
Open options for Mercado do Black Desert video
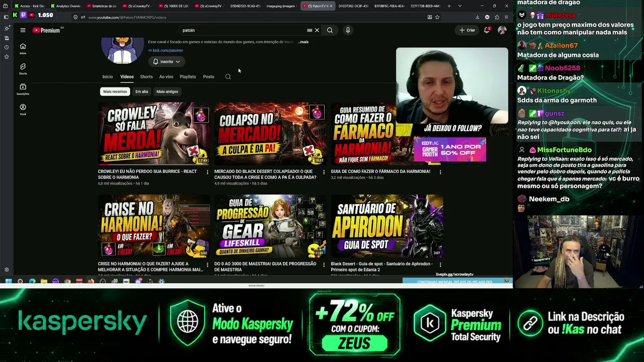click(324, 172)
